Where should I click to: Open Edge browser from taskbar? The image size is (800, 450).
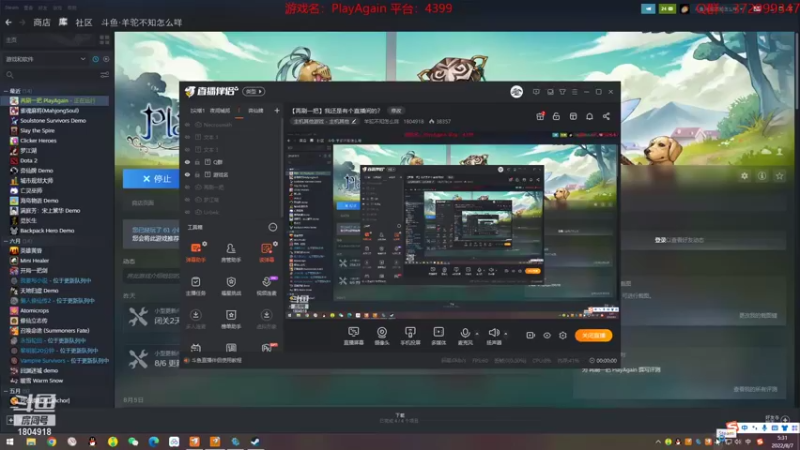click(154, 442)
